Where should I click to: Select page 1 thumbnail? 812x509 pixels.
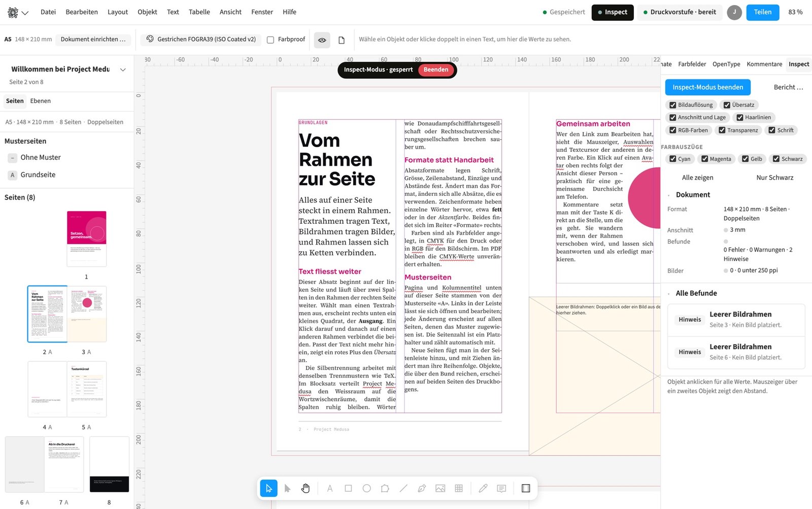(x=87, y=239)
